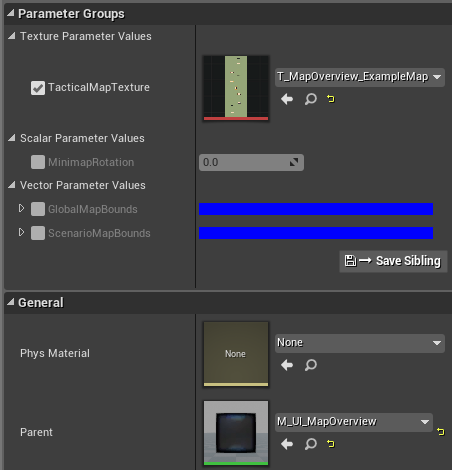The width and height of the screenshot is (452, 470).
Task: Open ScenarioMapBounds blue color picker
Action: click(x=316, y=233)
